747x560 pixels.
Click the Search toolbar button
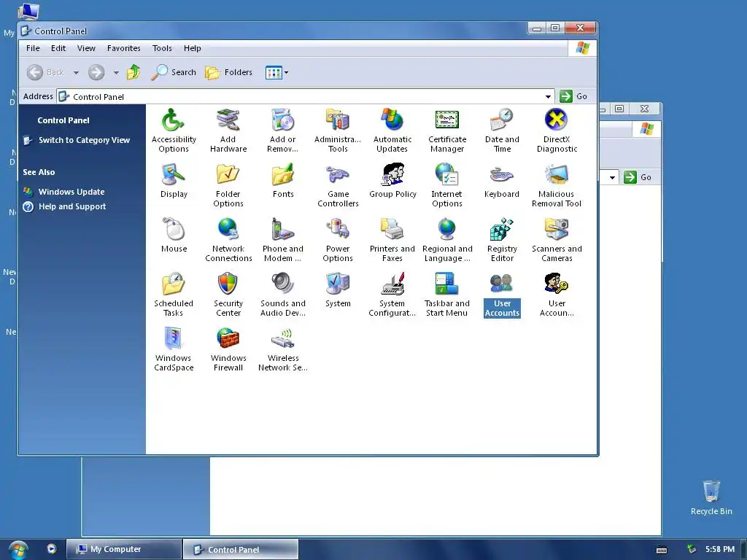coord(174,72)
